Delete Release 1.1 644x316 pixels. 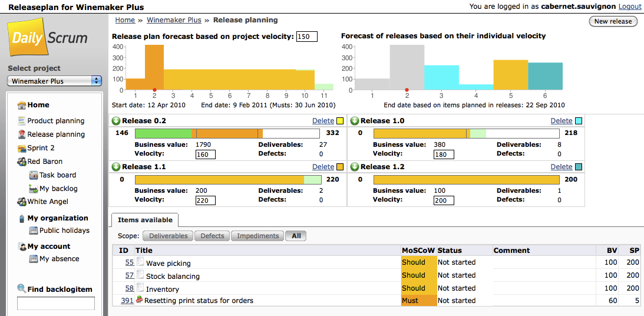click(323, 167)
